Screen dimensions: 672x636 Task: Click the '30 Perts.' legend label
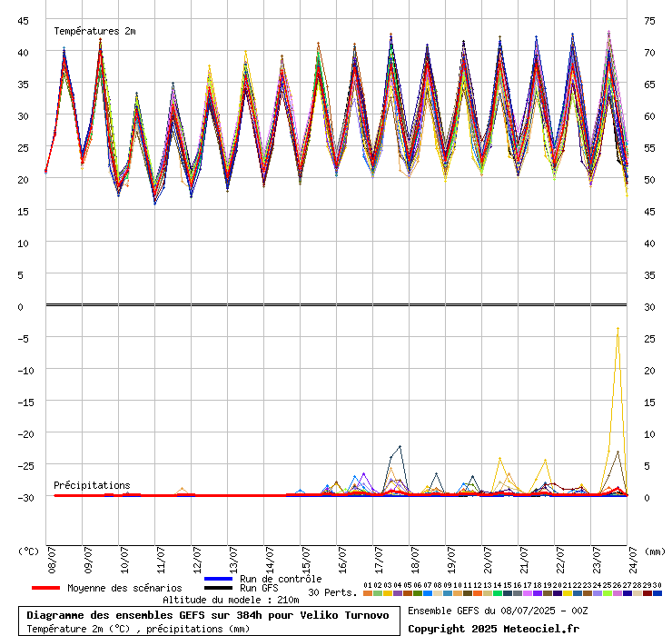(332, 592)
